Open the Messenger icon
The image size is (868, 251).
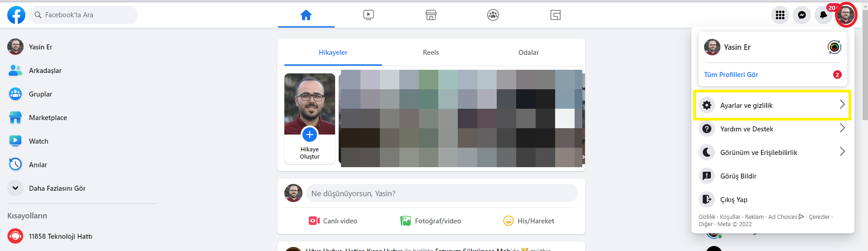(x=802, y=15)
